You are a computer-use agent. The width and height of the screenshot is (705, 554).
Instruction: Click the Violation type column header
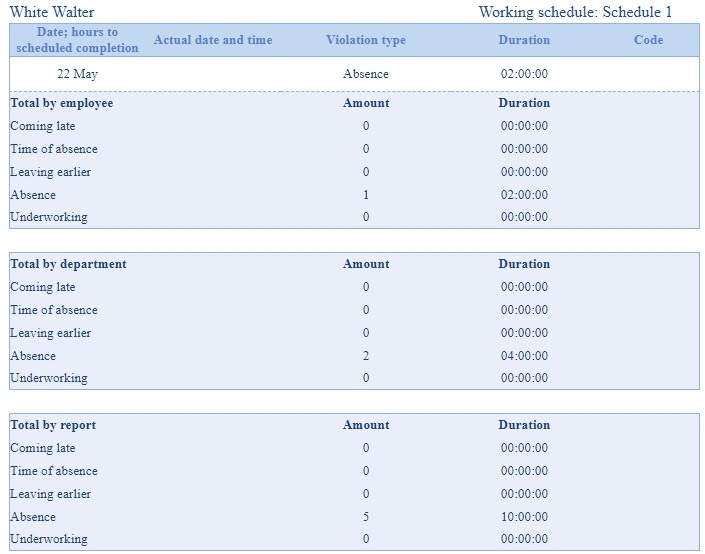[366, 40]
